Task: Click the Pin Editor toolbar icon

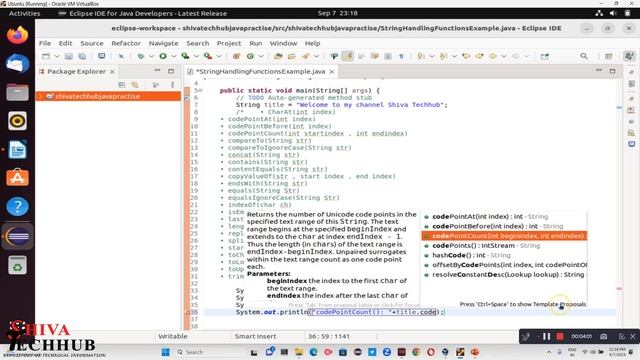Action: 544,56
